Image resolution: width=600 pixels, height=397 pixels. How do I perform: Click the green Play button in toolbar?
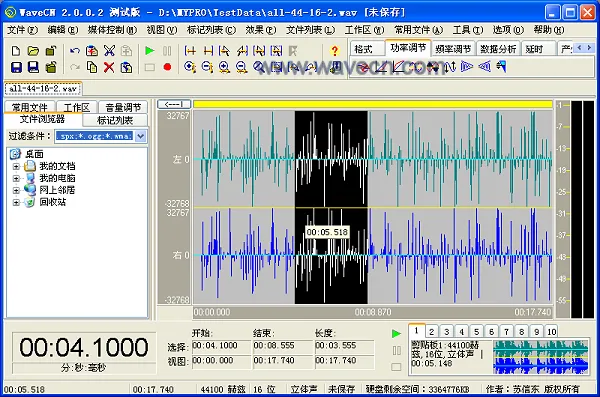pos(150,51)
